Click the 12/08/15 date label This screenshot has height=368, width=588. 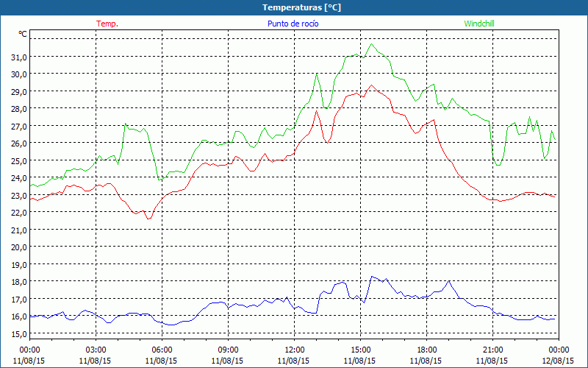(x=558, y=361)
